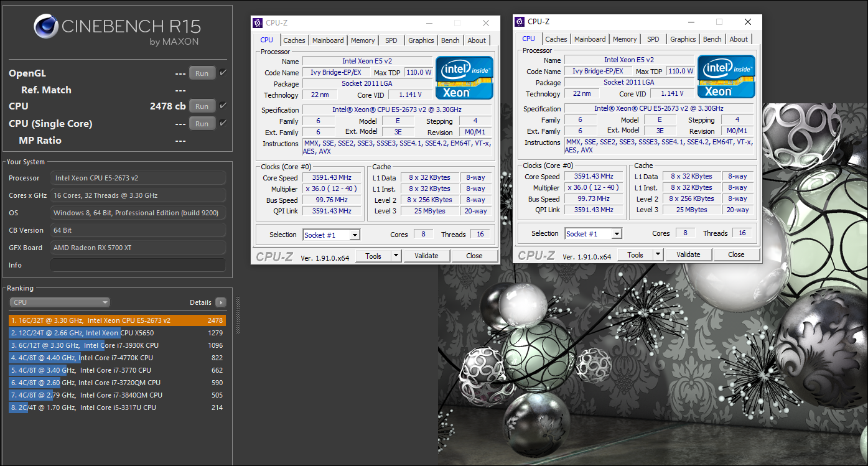Click the empty Info input field

138,265
